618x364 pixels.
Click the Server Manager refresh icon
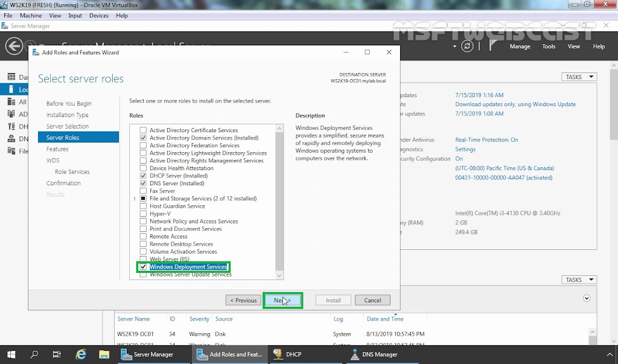(467, 46)
